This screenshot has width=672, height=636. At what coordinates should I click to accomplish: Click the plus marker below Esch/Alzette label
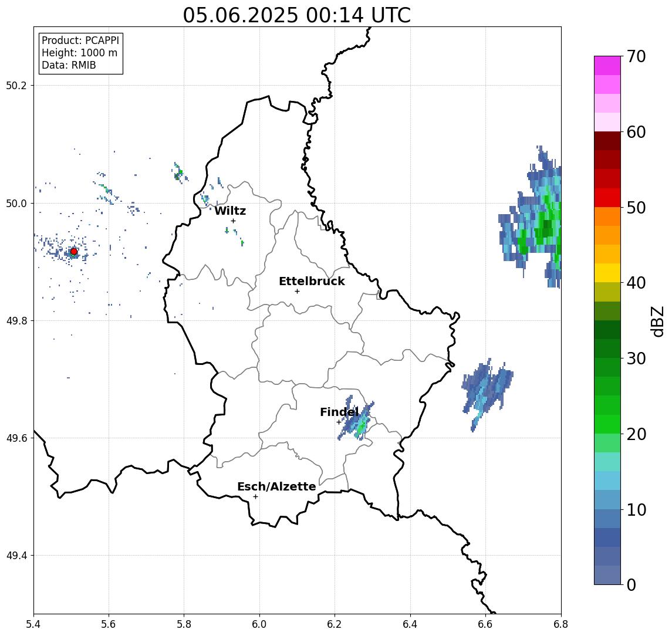click(255, 497)
